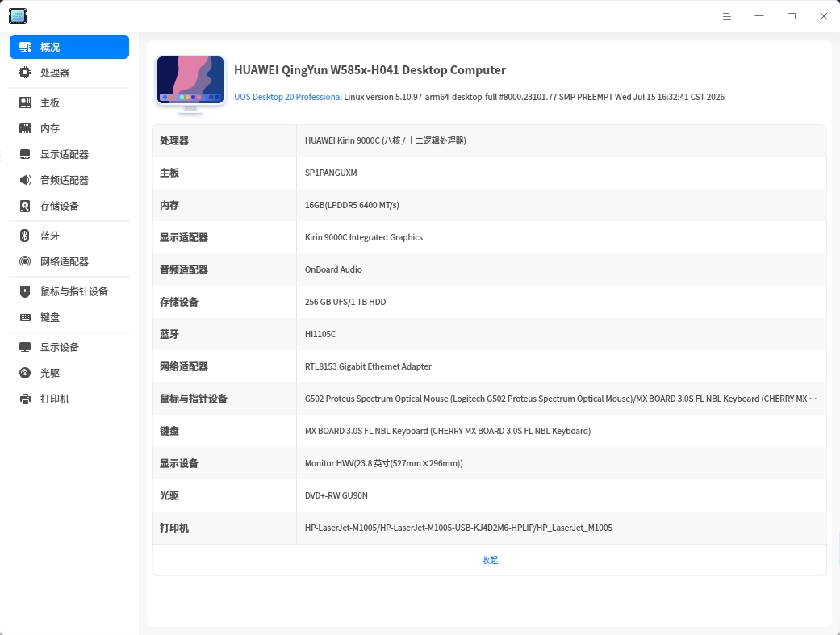Open 网络适配器 in the sidebar
Image resolution: width=840 pixels, height=635 pixels.
[69, 261]
